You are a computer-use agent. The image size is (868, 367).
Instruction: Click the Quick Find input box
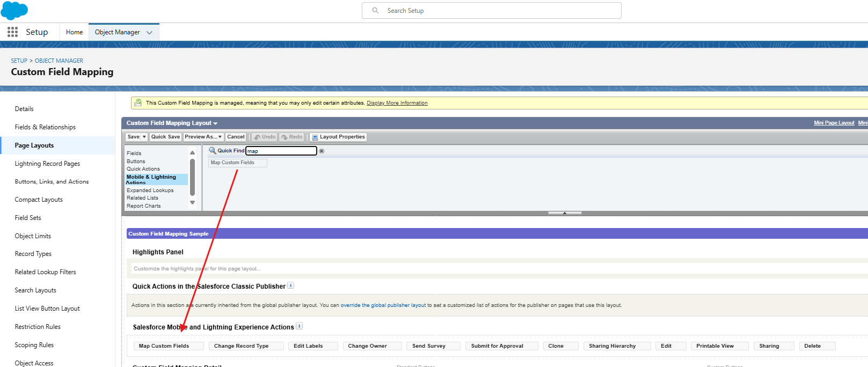pos(281,151)
